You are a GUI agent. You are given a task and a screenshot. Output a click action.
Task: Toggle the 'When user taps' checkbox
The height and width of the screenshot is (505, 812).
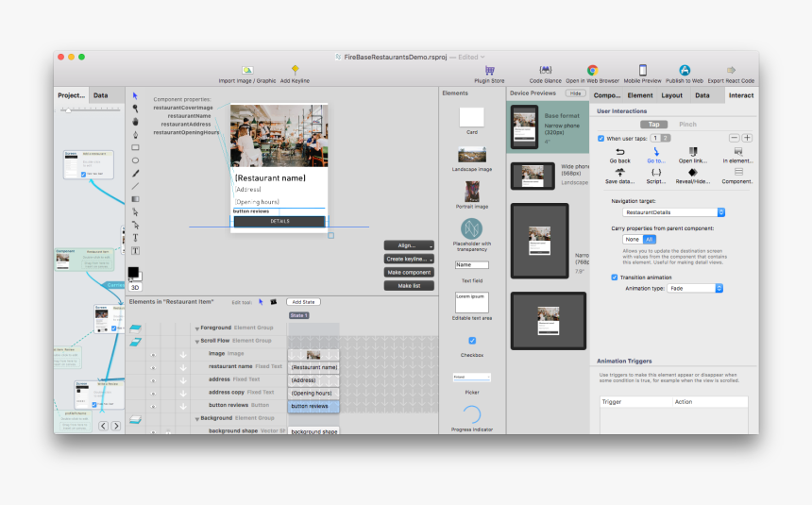click(601, 138)
